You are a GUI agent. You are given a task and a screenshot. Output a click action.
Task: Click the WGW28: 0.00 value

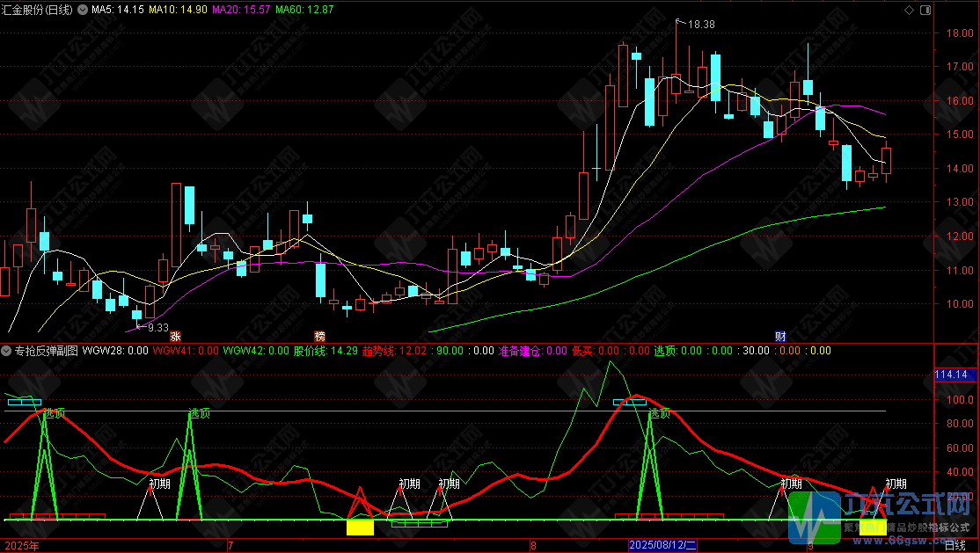(x=115, y=351)
